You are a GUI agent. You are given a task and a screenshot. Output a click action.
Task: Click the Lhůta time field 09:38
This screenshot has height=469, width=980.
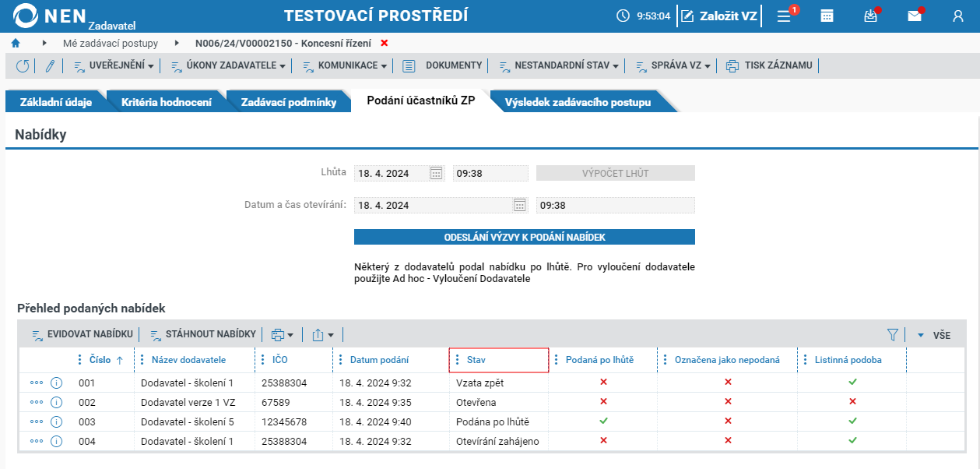(x=490, y=173)
